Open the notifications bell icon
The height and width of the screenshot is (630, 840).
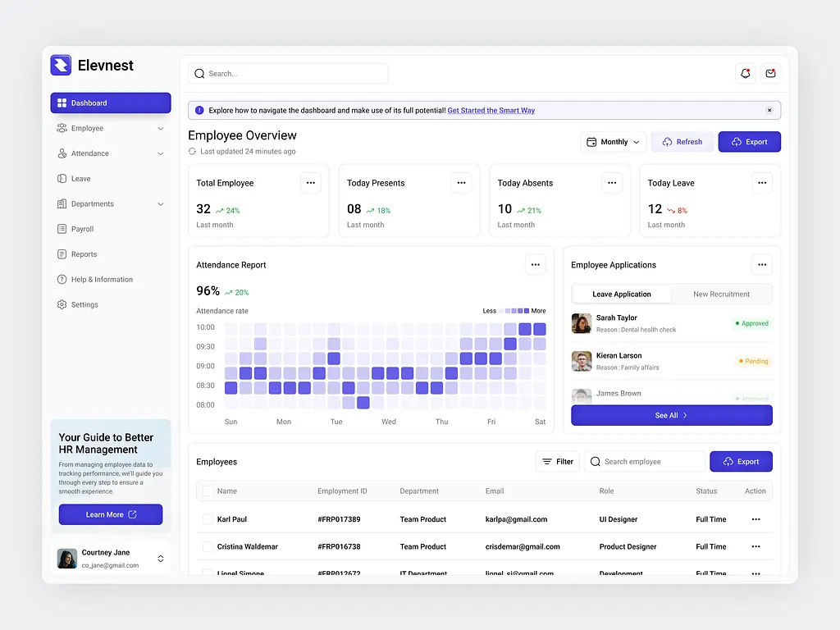[745, 73]
